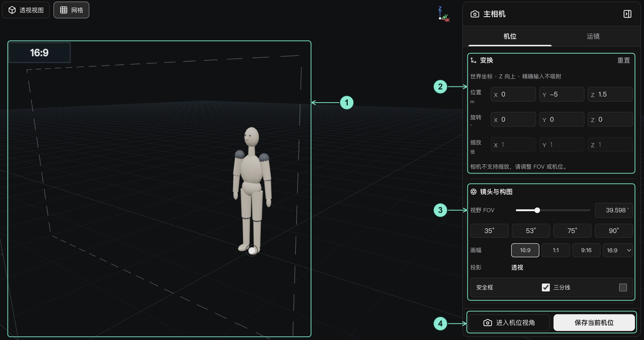The width and height of the screenshot is (644, 340).
Task: Focus the position Y field showing –5
Action: [562, 94]
